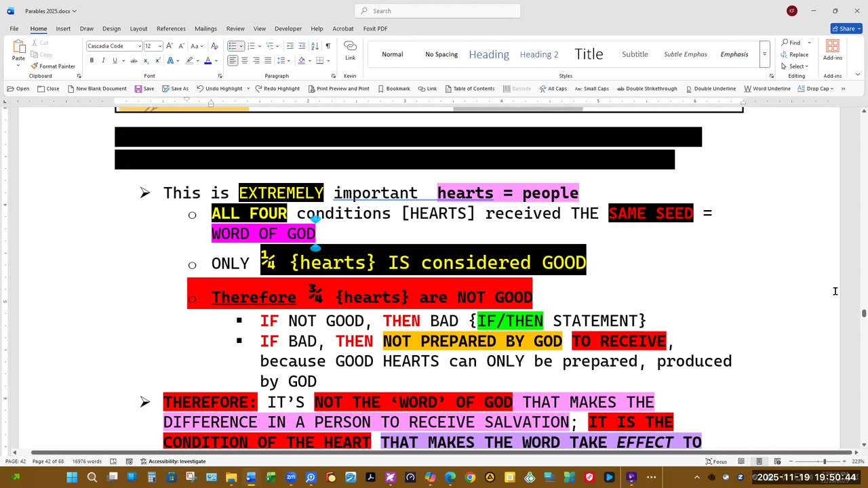
Task: Increase paragraph indent
Action: point(302,46)
